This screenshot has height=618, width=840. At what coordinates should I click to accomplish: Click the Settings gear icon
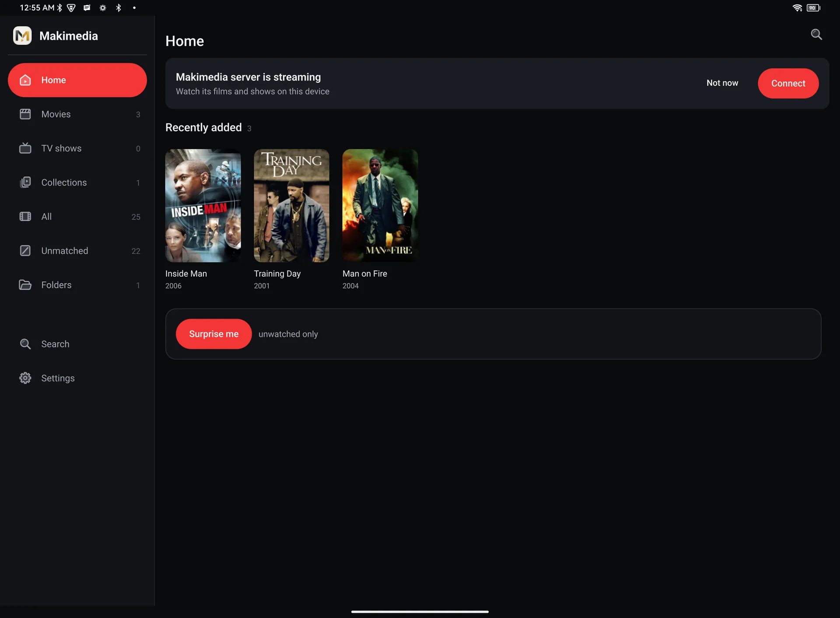(x=25, y=378)
